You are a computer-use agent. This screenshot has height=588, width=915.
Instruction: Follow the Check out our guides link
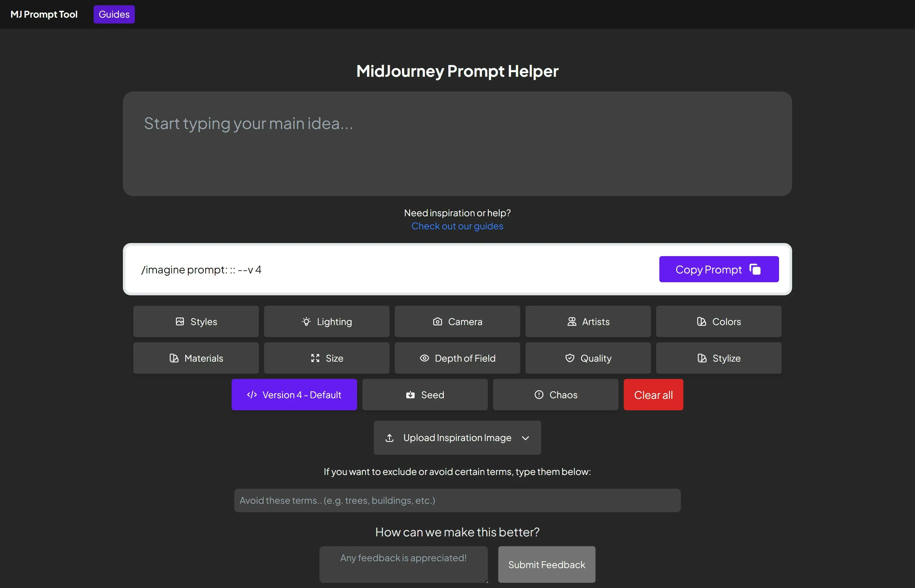(x=457, y=226)
